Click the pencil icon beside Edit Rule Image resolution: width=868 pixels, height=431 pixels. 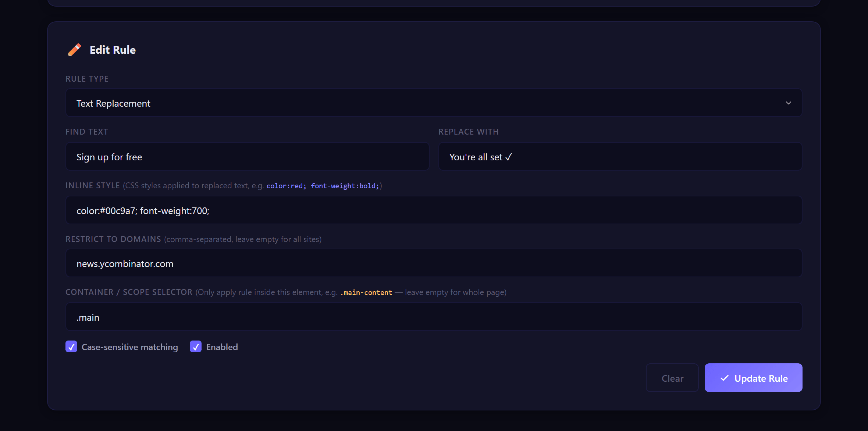click(75, 50)
